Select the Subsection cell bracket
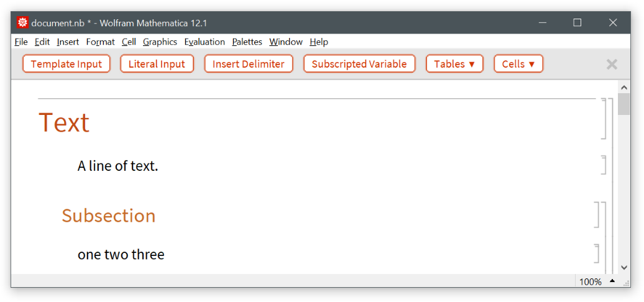 tap(598, 215)
